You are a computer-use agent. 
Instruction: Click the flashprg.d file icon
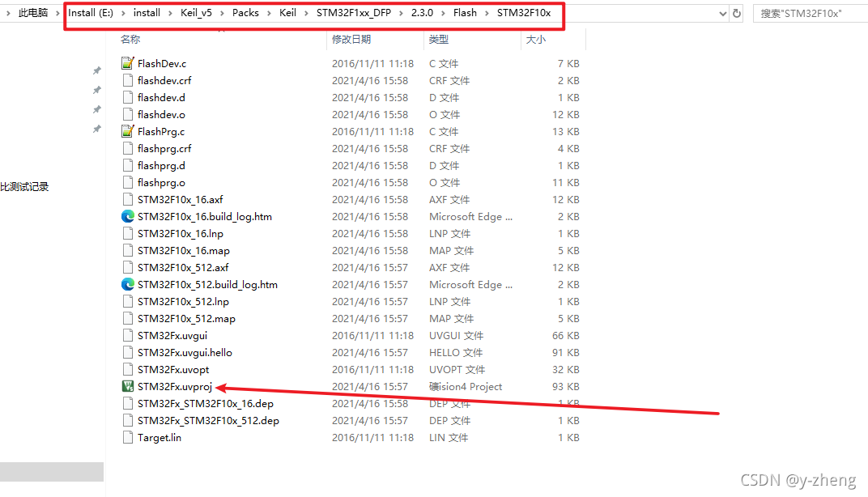click(128, 165)
